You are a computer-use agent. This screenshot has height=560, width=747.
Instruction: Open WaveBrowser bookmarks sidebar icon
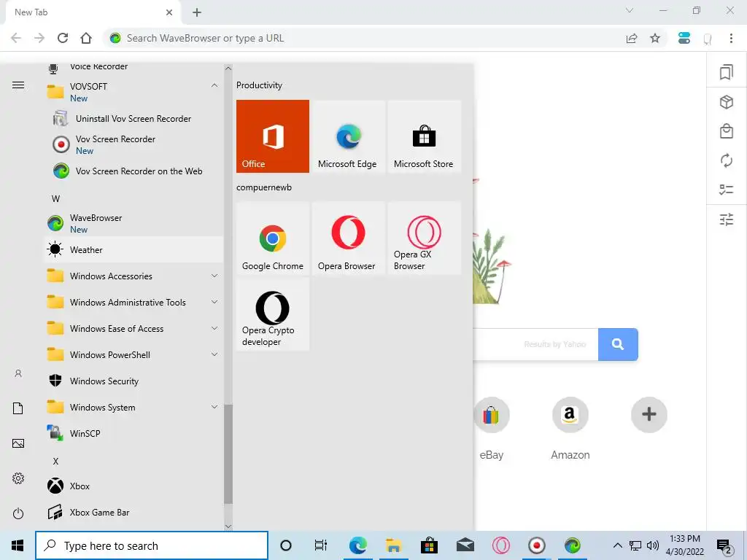point(726,72)
